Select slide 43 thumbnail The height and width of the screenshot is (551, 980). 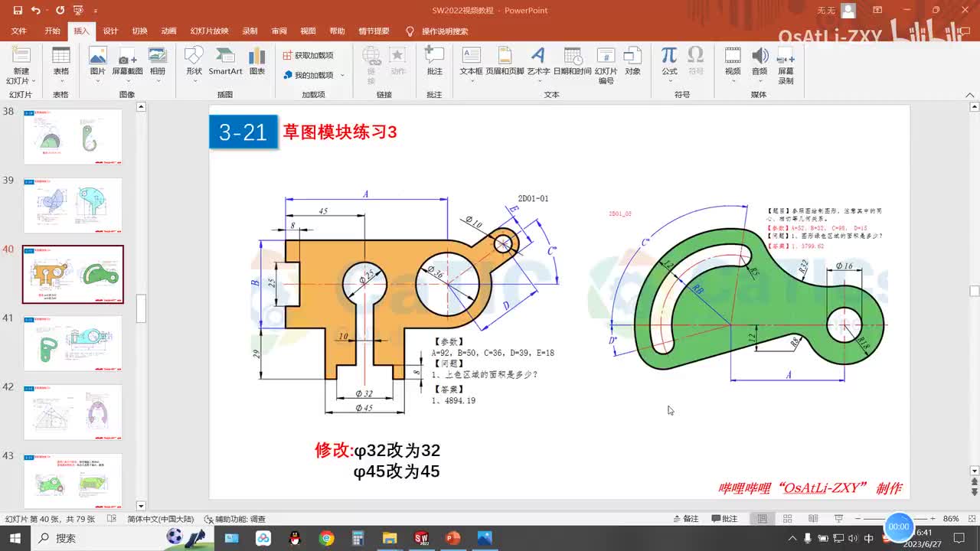73,481
